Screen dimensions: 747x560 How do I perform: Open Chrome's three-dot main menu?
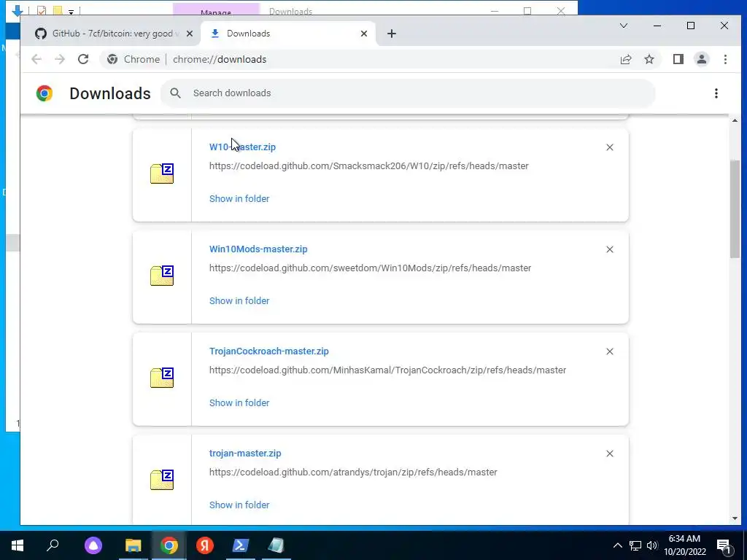pos(725,59)
